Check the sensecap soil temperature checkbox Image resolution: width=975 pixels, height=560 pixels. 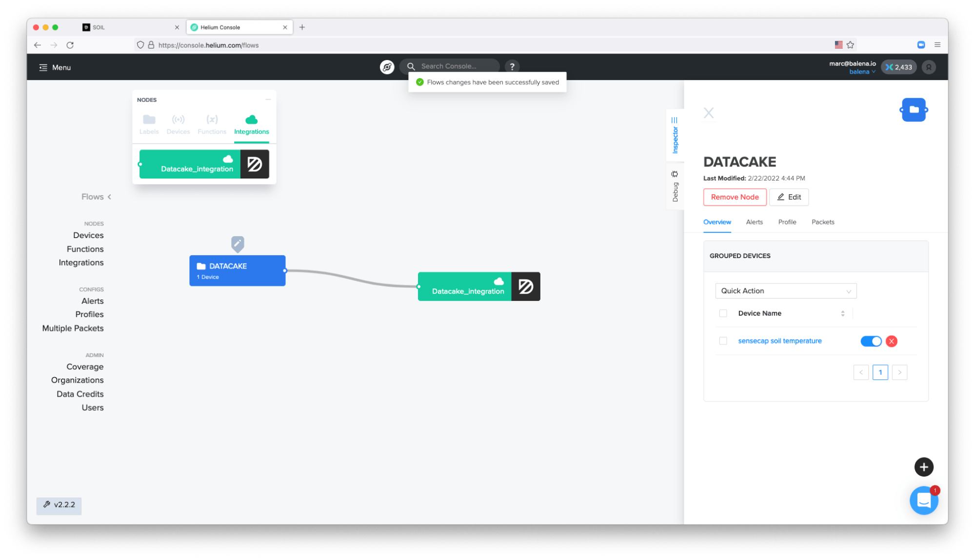tap(723, 341)
